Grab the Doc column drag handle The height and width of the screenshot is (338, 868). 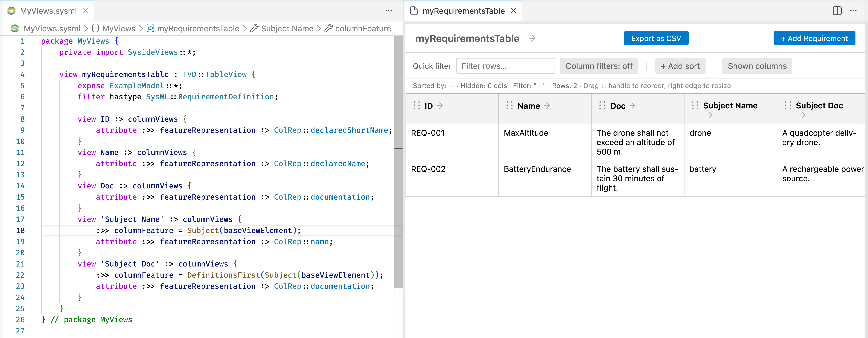click(602, 106)
